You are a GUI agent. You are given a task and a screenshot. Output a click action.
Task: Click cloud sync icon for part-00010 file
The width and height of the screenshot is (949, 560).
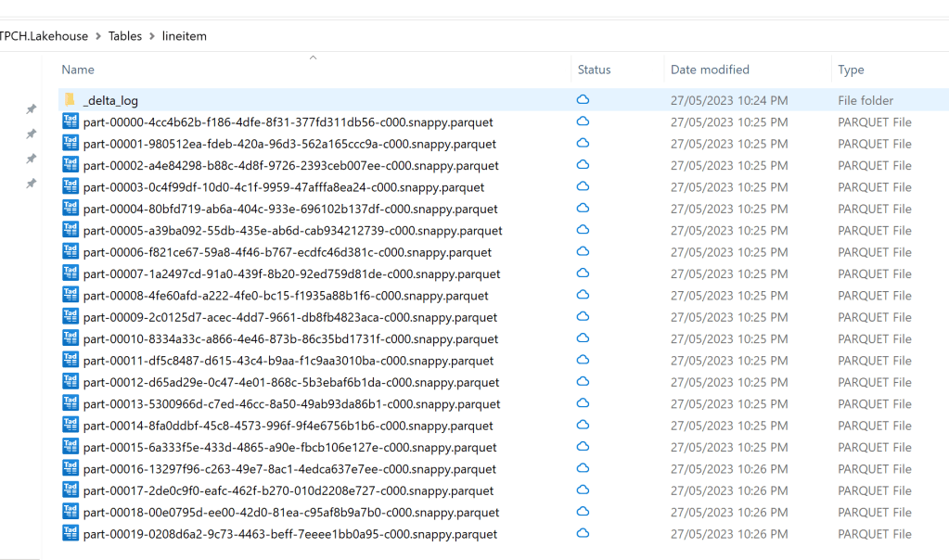click(x=584, y=338)
